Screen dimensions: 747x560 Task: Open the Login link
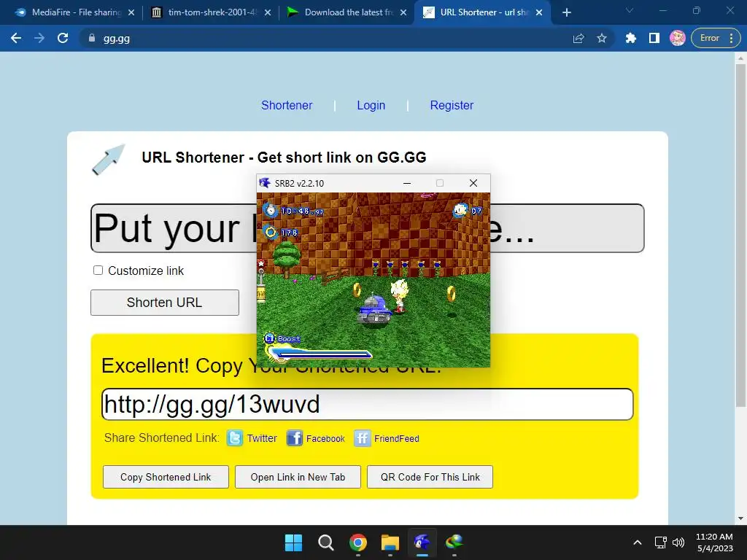(371, 105)
